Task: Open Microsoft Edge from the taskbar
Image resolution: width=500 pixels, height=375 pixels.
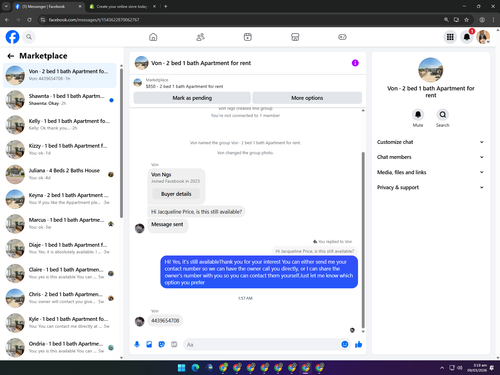Action: coord(195,368)
